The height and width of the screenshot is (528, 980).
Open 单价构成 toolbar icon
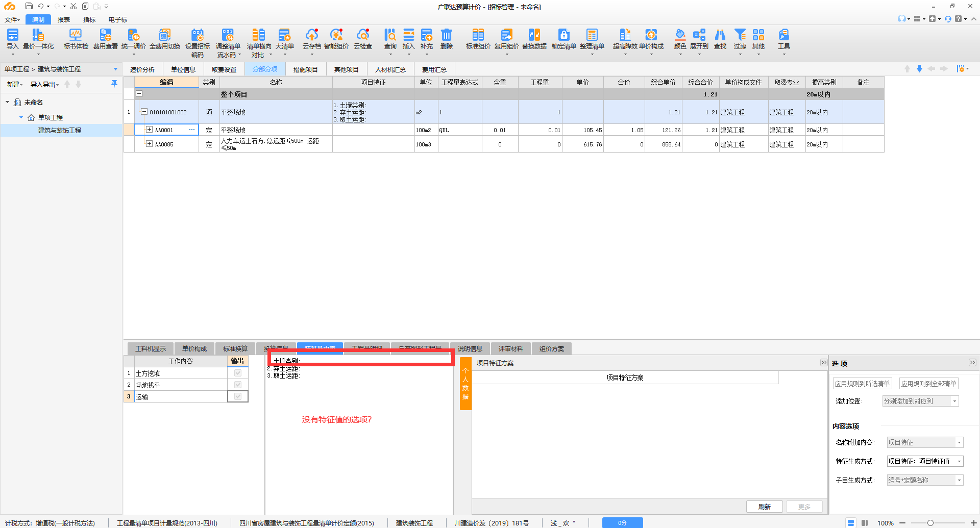coord(651,35)
